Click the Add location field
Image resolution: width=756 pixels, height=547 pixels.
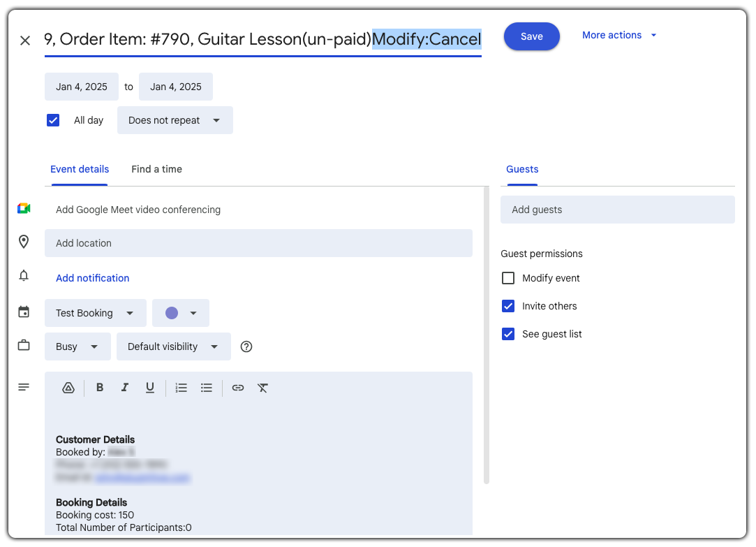click(x=258, y=243)
